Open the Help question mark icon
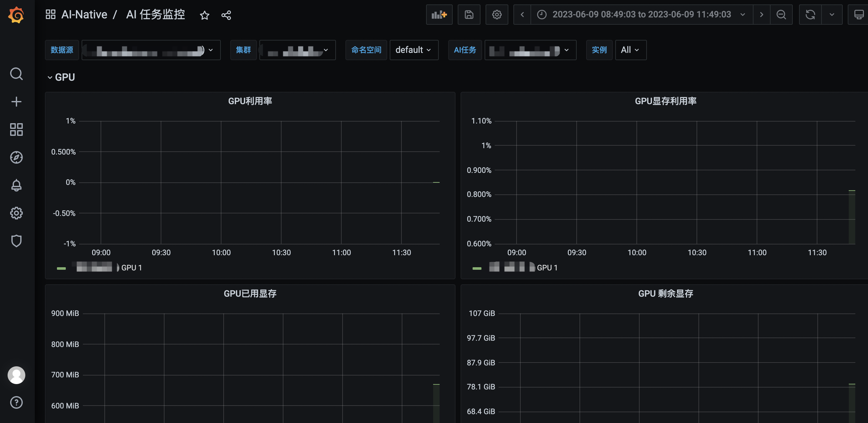The width and height of the screenshot is (868, 423). [16, 402]
